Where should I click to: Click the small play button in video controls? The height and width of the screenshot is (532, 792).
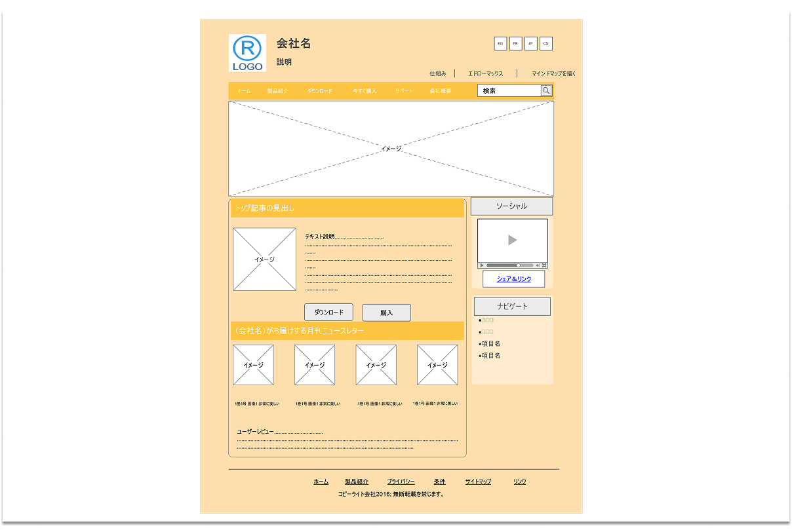coord(482,265)
